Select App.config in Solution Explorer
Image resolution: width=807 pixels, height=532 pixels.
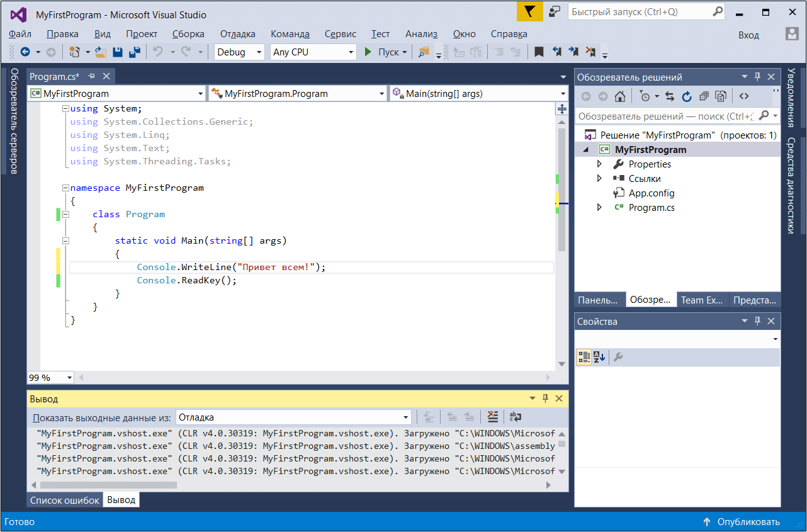point(652,193)
